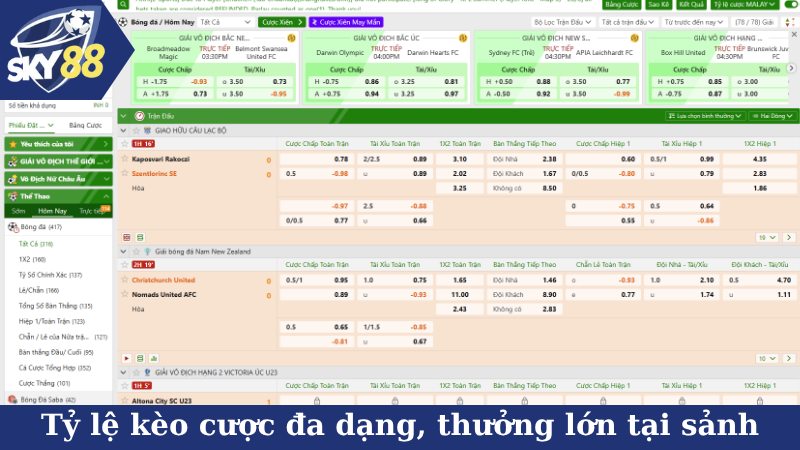This screenshot has width=800, height=450.
Task: Favorite the Kaposvari Rakoczi match row star
Action: tap(124, 144)
